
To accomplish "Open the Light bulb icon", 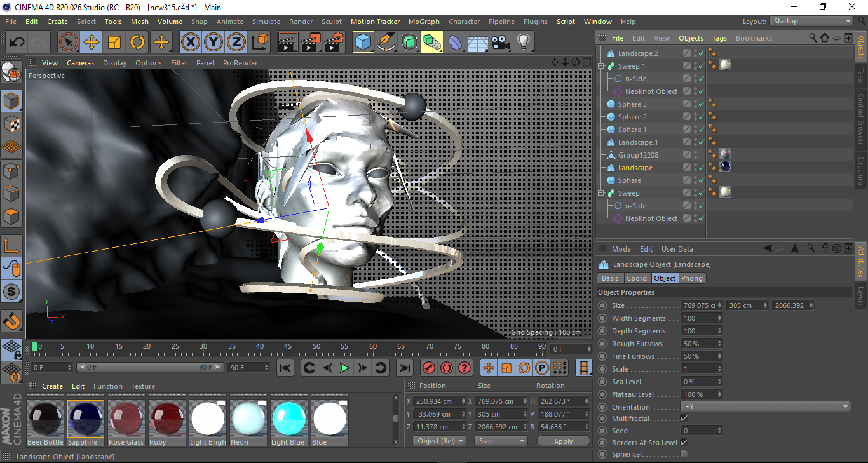I will (524, 43).
